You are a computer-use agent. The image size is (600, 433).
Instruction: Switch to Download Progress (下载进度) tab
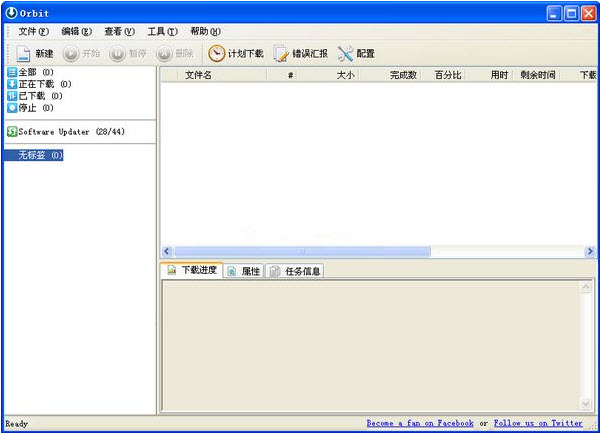coord(192,270)
